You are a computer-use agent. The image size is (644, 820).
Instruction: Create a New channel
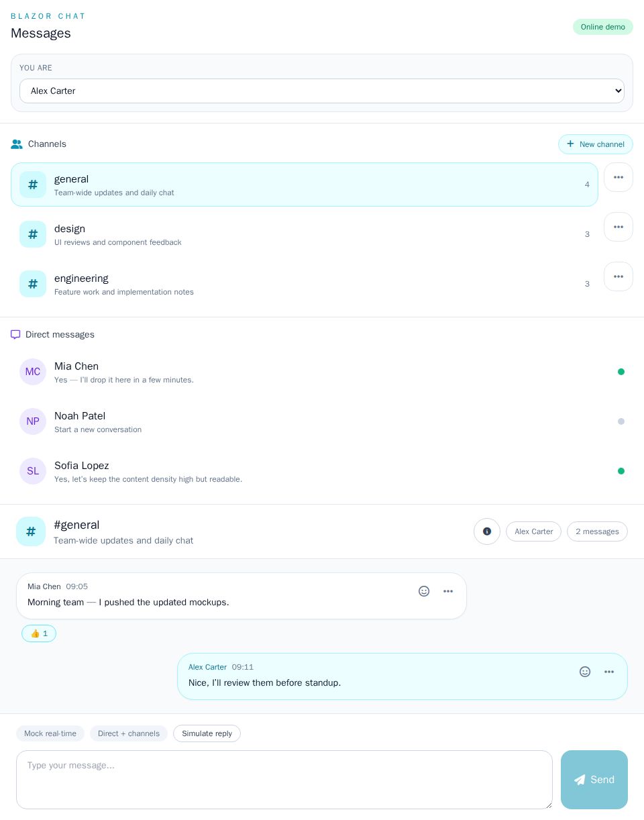(x=596, y=144)
